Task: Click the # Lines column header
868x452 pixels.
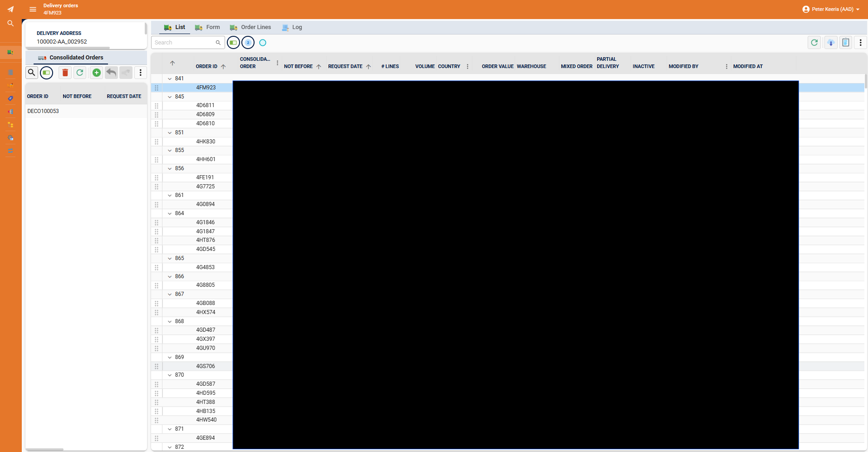Action: click(390, 66)
